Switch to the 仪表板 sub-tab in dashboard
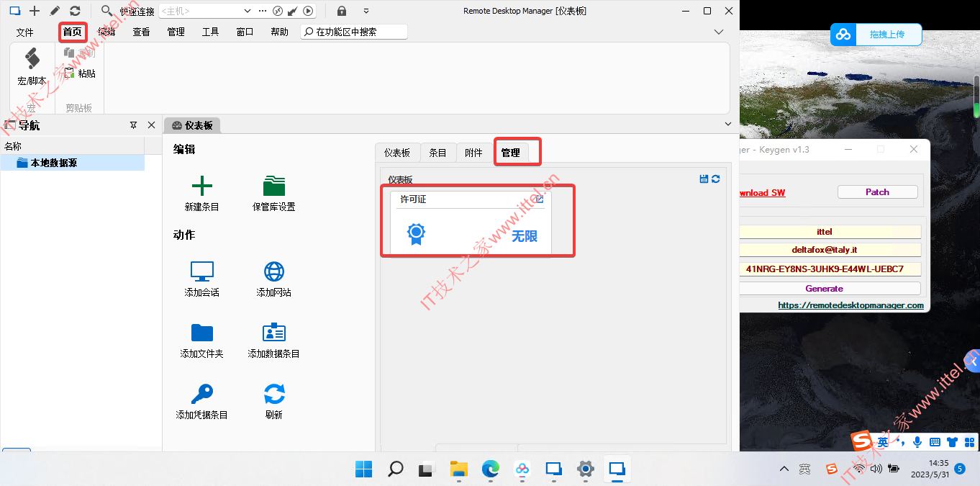The image size is (980, 486). click(x=397, y=153)
